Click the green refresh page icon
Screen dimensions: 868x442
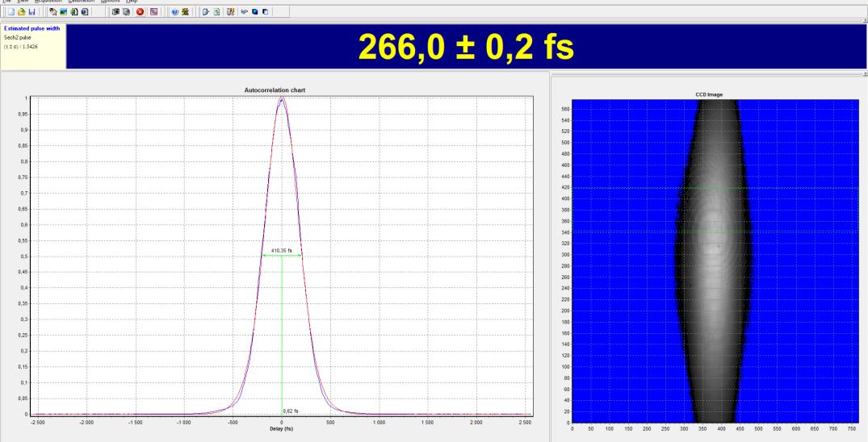[216, 13]
